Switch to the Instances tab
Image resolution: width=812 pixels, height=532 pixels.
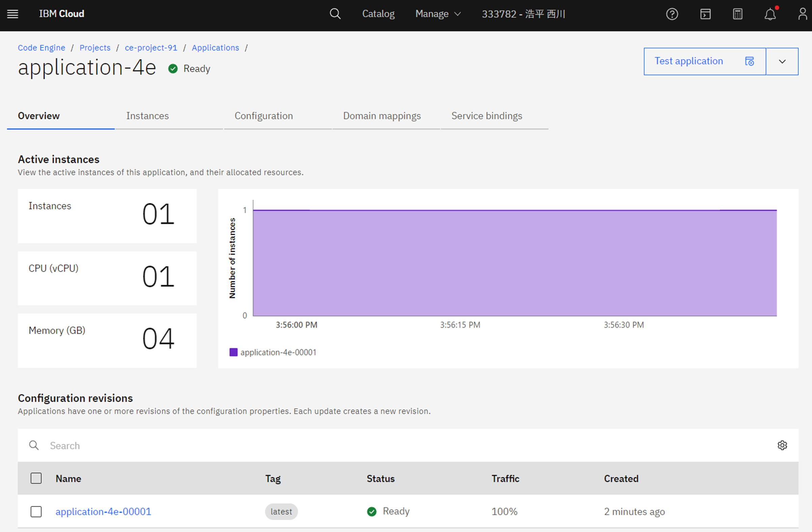coord(147,116)
